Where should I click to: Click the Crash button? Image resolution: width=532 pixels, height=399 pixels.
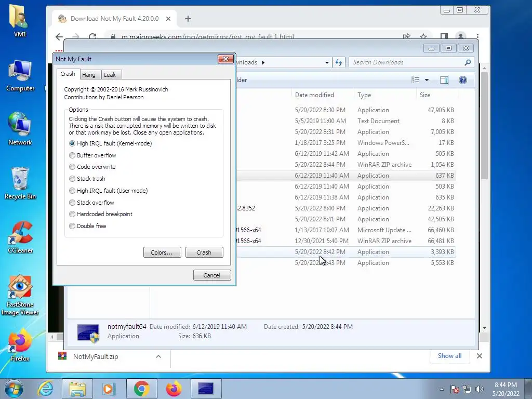pyautogui.click(x=204, y=252)
